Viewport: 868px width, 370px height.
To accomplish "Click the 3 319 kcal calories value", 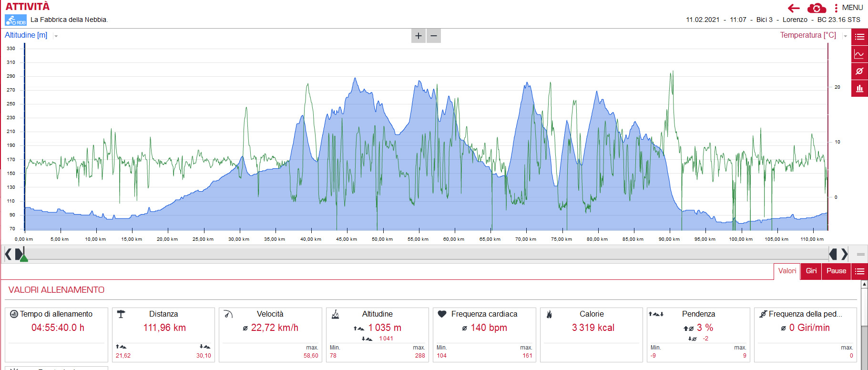I will pos(593,328).
